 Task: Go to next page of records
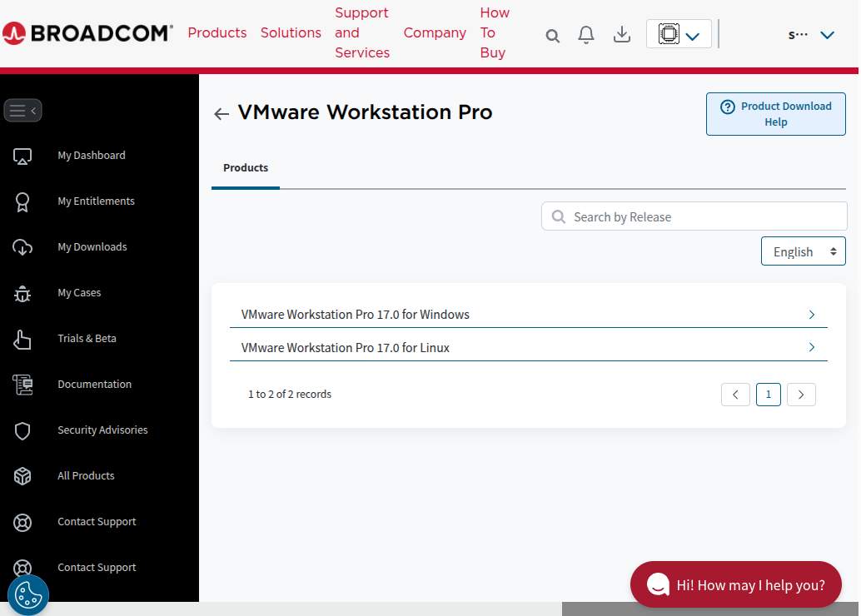801,395
